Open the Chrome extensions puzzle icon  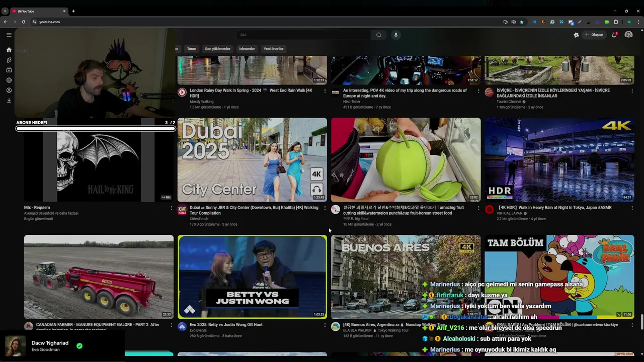(x=616, y=22)
